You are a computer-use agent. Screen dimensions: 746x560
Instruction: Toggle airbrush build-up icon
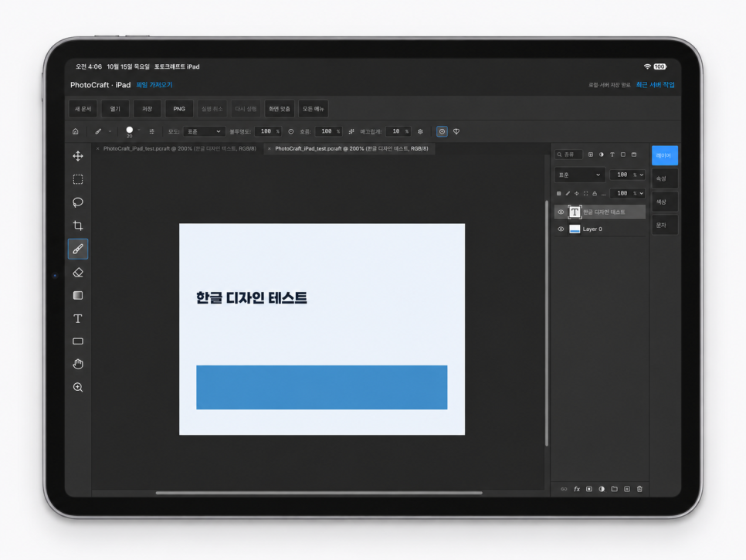[x=351, y=131]
